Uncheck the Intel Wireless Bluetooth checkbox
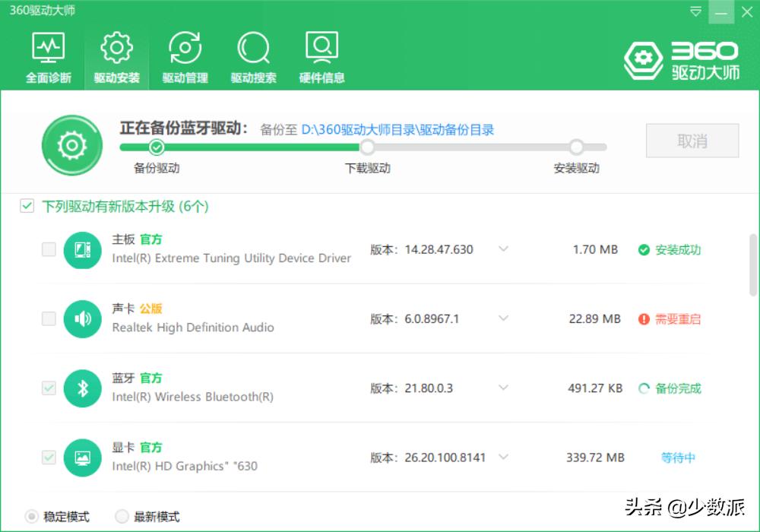The image size is (760, 532). click(x=49, y=388)
